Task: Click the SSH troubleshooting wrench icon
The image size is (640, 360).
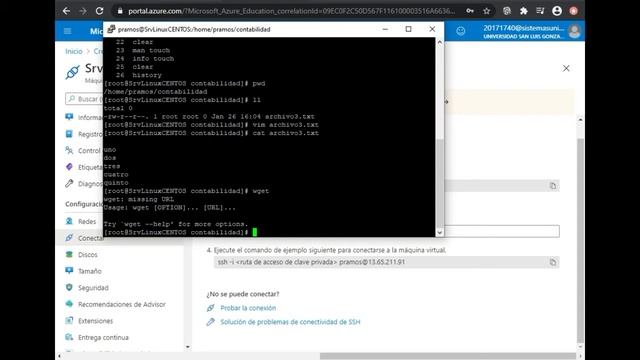Action: point(210,322)
